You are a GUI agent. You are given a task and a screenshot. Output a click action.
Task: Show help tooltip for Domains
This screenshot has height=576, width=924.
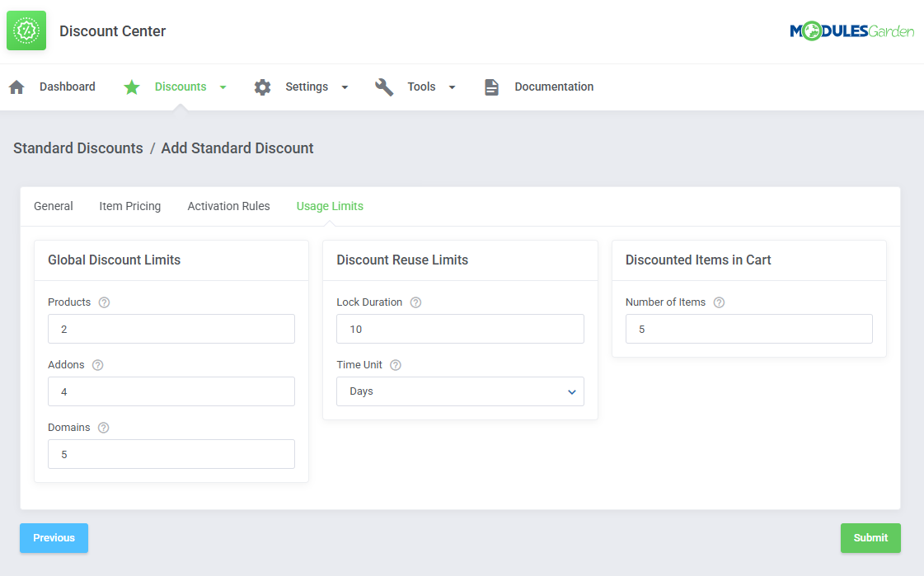[104, 428]
